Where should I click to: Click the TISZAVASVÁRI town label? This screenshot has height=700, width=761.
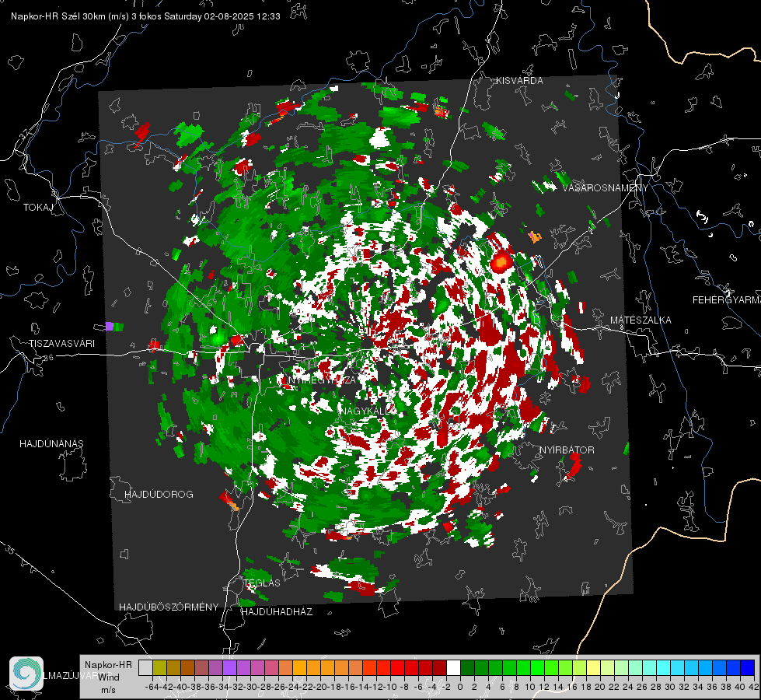(x=61, y=344)
